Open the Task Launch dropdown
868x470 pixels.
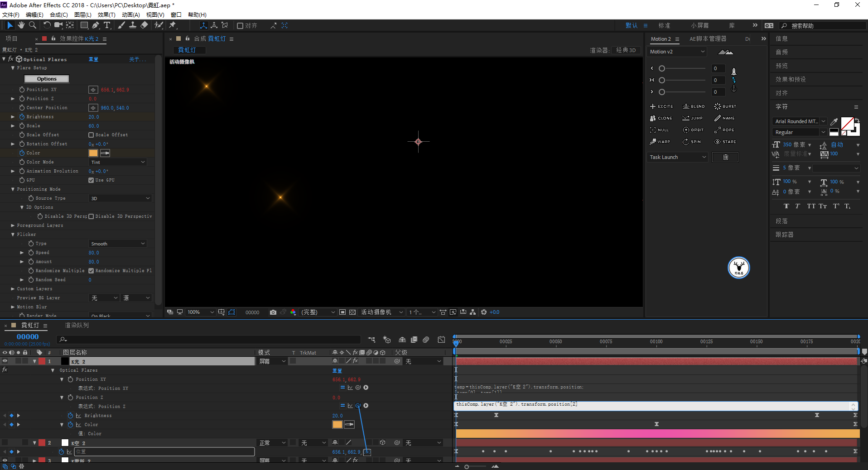tap(678, 157)
